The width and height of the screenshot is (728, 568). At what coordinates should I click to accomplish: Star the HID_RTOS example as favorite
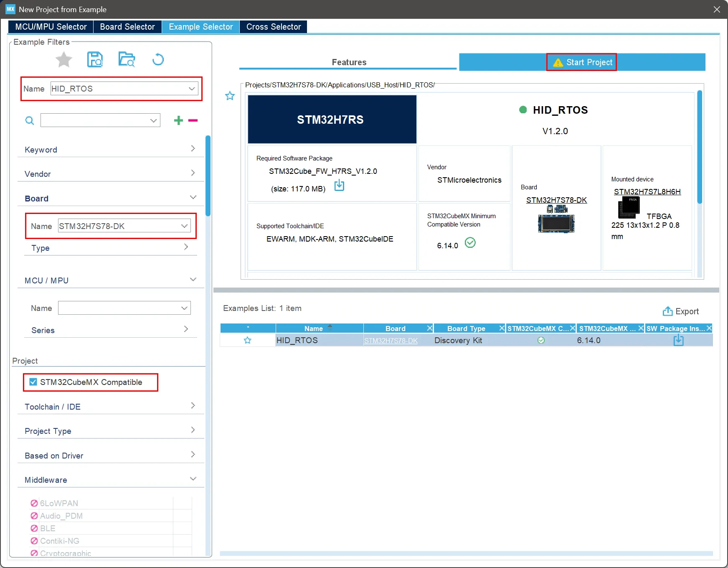(x=230, y=96)
